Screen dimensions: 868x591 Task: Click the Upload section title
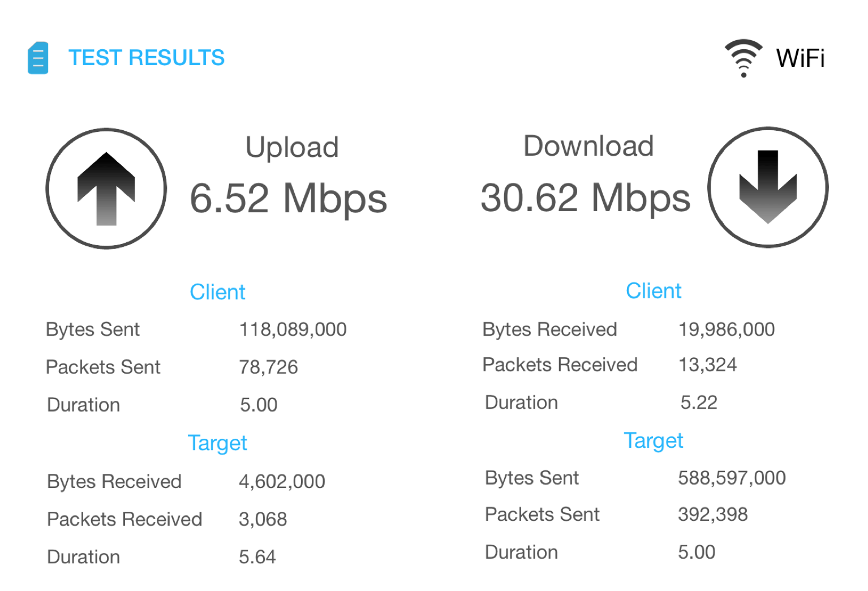coord(292,147)
